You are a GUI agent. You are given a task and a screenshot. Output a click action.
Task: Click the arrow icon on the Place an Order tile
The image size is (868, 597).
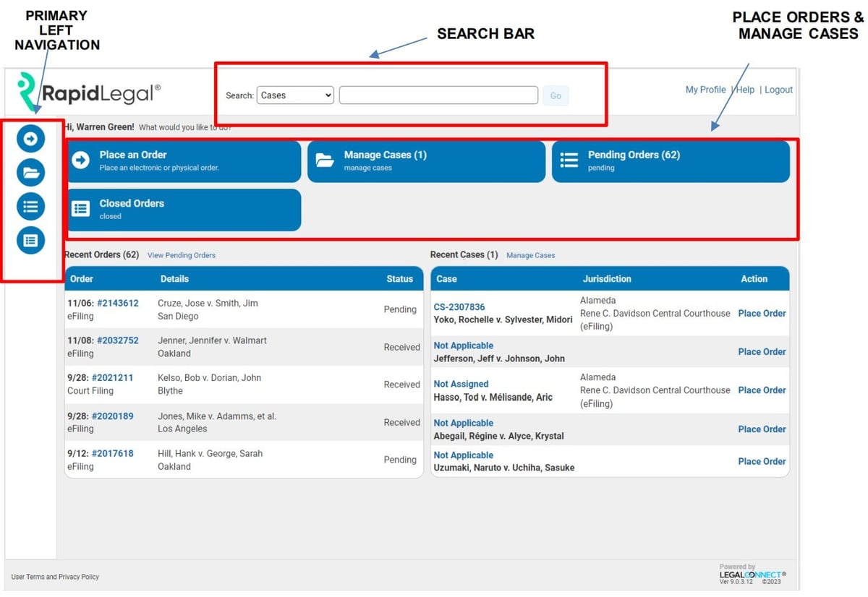click(x=81, y=160)
